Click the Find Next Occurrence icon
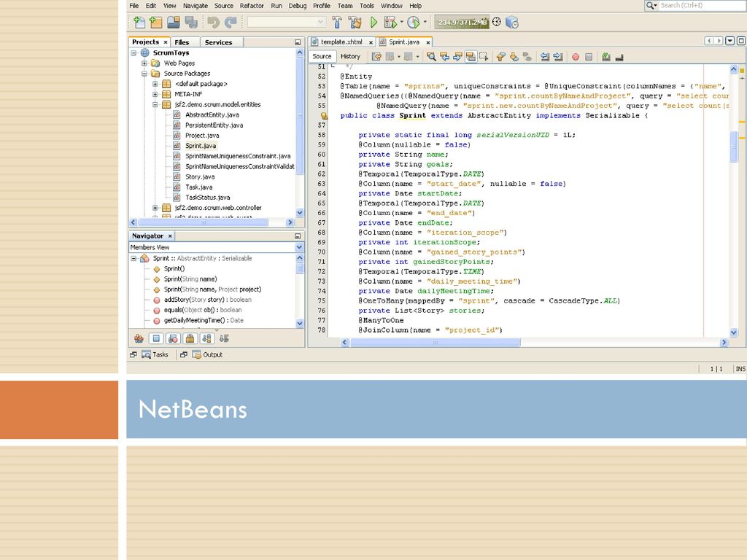The image size is (747, 560). point(458,57)
